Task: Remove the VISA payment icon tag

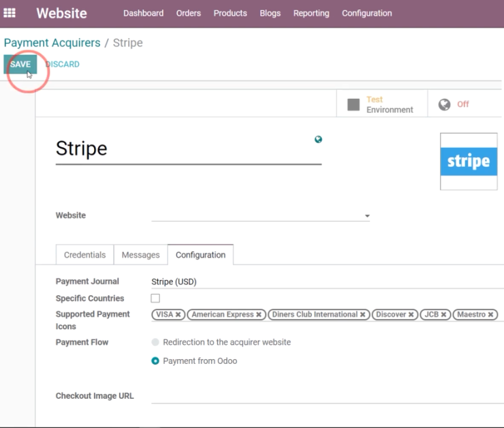Action: [178, 314]
